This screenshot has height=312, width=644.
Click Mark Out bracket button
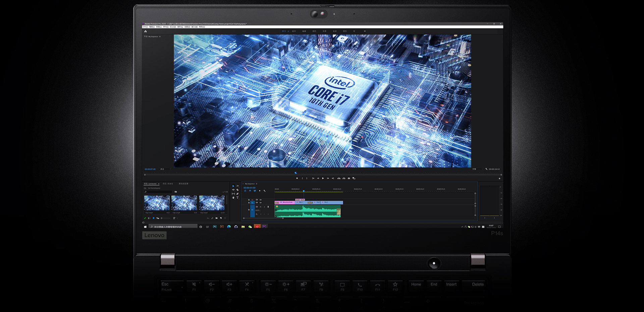307,178
